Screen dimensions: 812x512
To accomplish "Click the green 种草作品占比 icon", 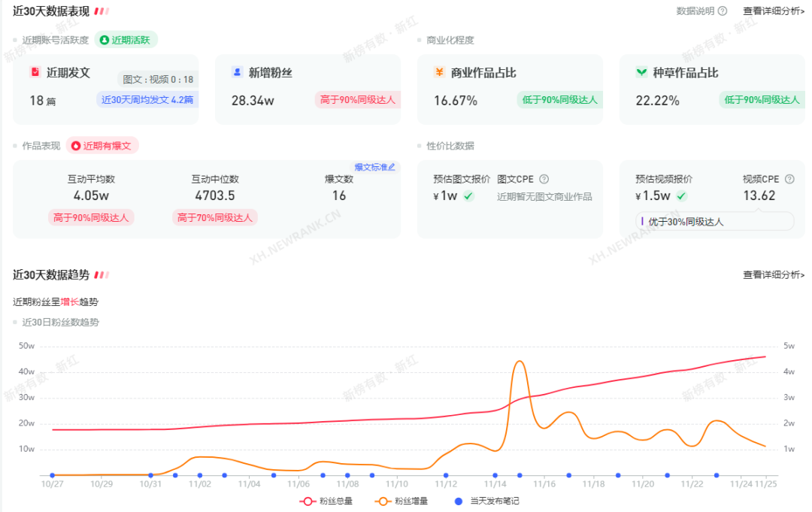I will (641, 72).
